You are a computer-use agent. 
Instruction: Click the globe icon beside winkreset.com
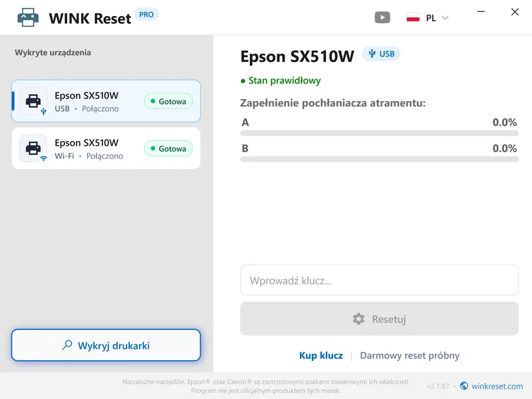[x=464, y=386]
